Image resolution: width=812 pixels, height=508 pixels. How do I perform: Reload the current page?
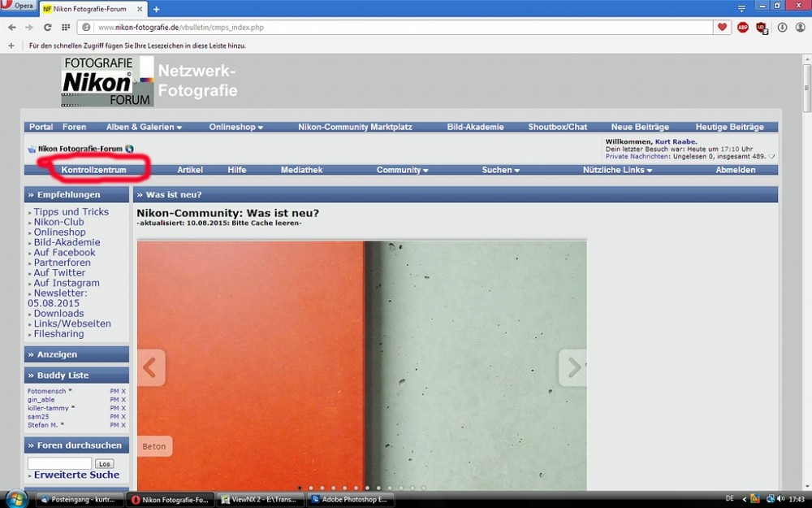tap(47, 28)
